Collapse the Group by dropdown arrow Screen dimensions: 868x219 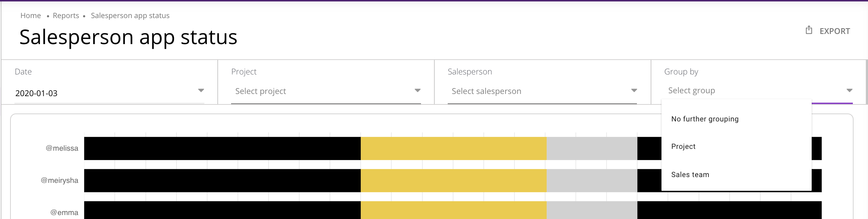pyautogui.click(x=850, y=90)
